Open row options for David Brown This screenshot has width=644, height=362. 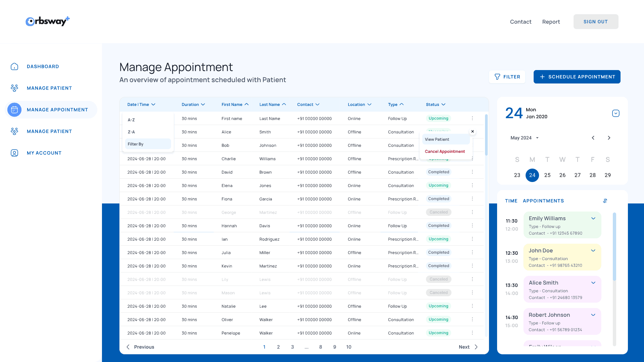(x=472, y=172)
